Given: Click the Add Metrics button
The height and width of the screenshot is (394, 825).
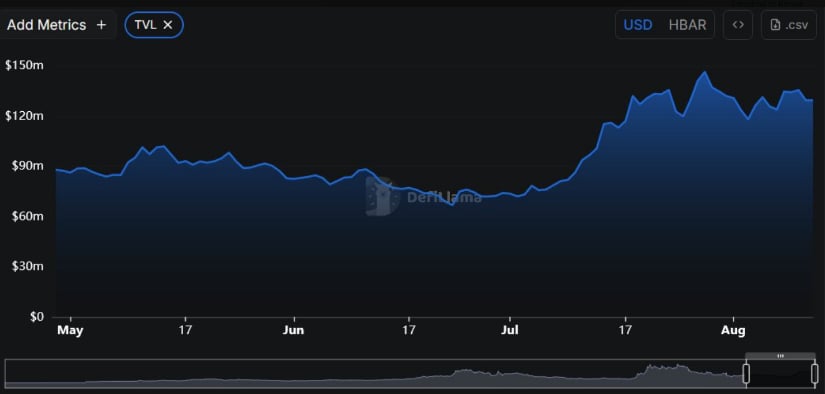Looking at the screenshot, I should (x=57, y=25).
